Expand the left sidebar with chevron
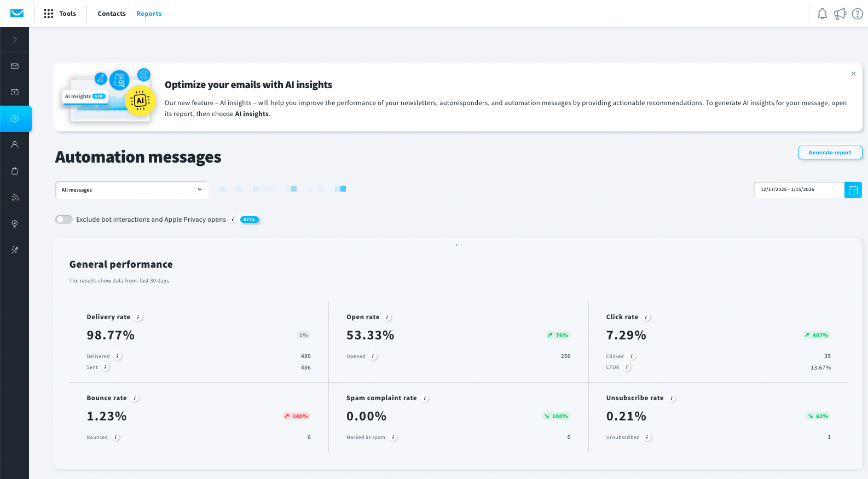This screenshot has height=479, width=868. click(x=15, y=40)
